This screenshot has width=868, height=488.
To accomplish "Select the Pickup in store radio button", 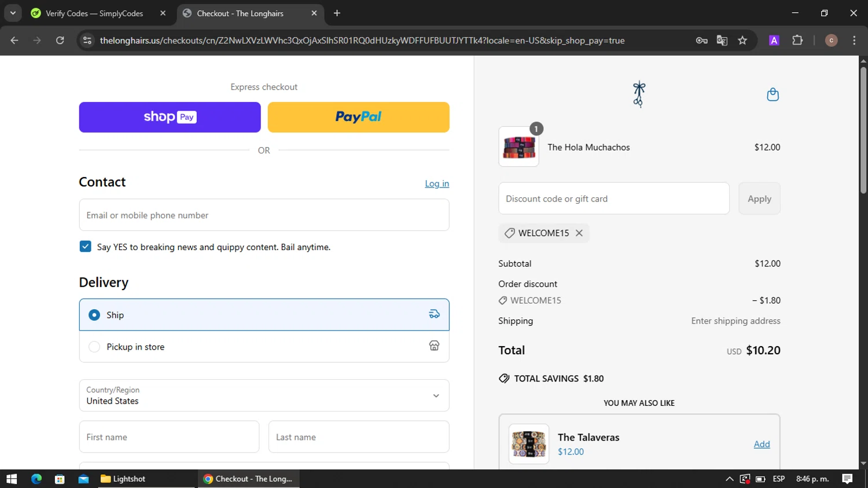I will tap(94, 347).
